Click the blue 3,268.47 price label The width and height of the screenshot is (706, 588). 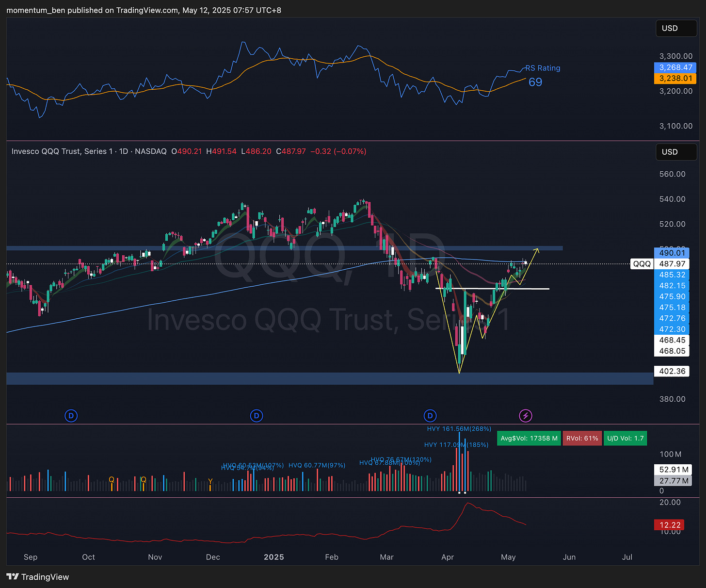click(676, 67)
